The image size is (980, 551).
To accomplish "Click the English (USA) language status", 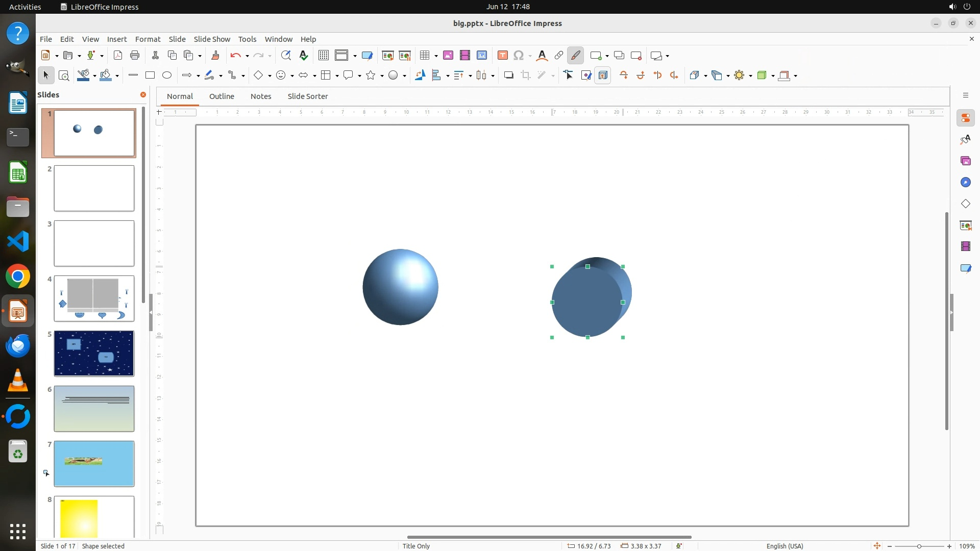I will click(785, 546).
